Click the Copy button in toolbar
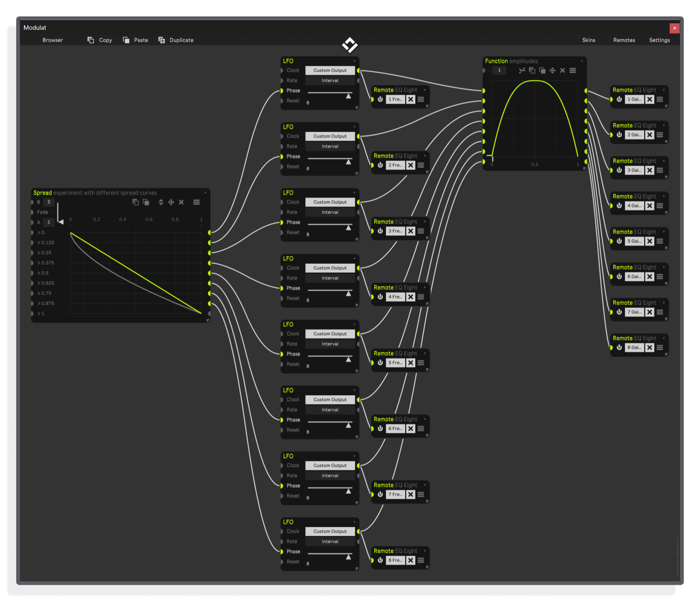The width and height of the screenshot is (700, 601). coord(100,40)
